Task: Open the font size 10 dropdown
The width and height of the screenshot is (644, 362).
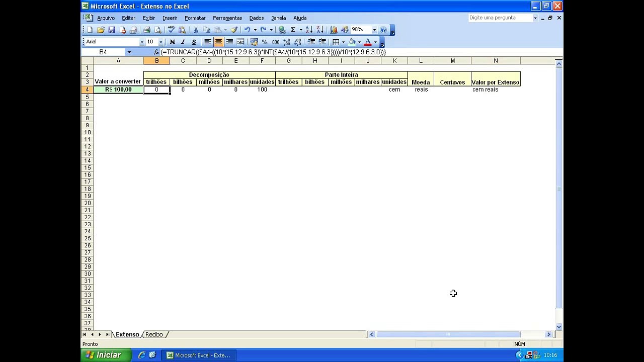Action: 161,42
